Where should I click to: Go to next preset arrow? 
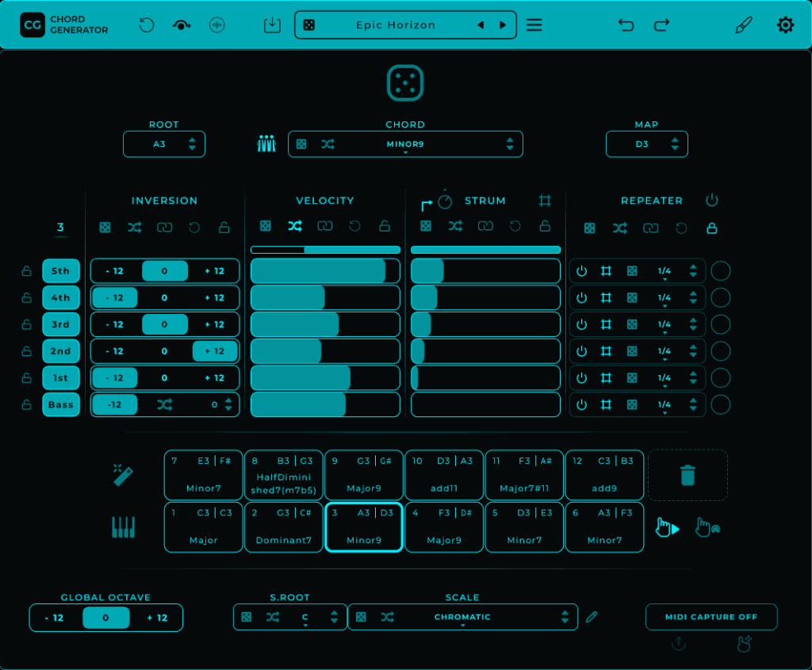coord(502,25)
